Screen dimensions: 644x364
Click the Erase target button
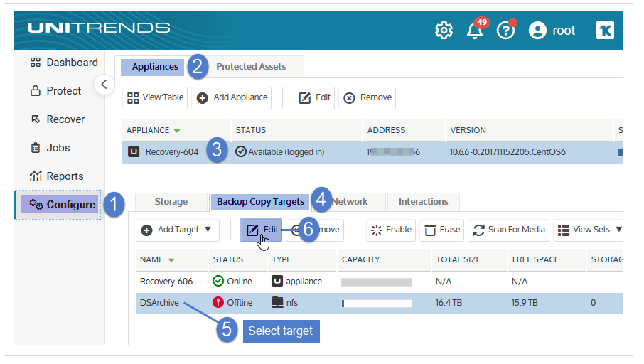point(442,230)
